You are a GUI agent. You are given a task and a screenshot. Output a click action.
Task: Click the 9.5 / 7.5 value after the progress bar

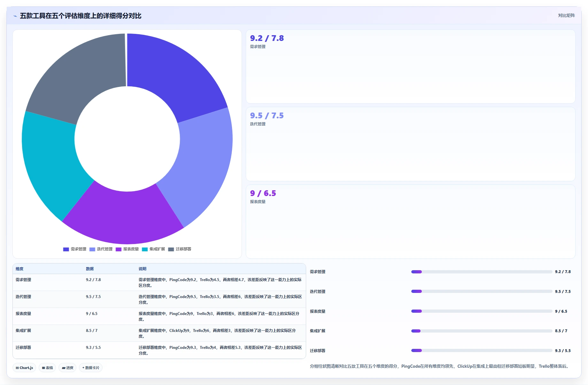point(563,292)
